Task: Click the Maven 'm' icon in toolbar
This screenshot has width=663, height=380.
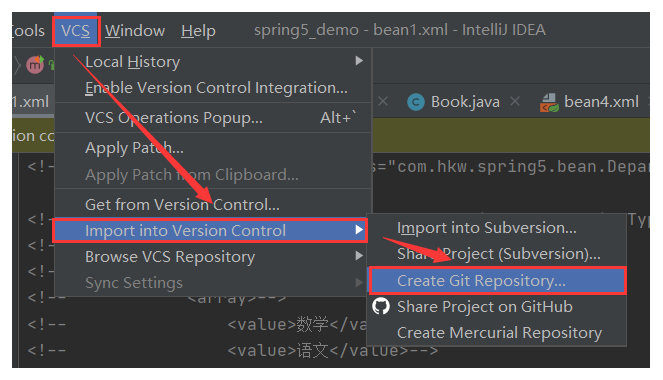Action: (x=35, y=64)
